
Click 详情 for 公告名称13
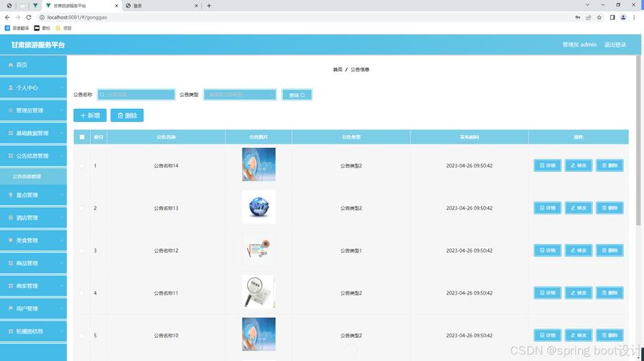(547, 208)
